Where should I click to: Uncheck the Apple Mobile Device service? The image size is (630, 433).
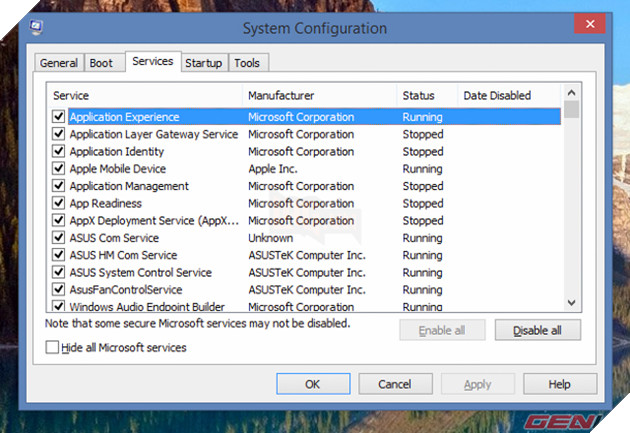(x=59, y=169)
